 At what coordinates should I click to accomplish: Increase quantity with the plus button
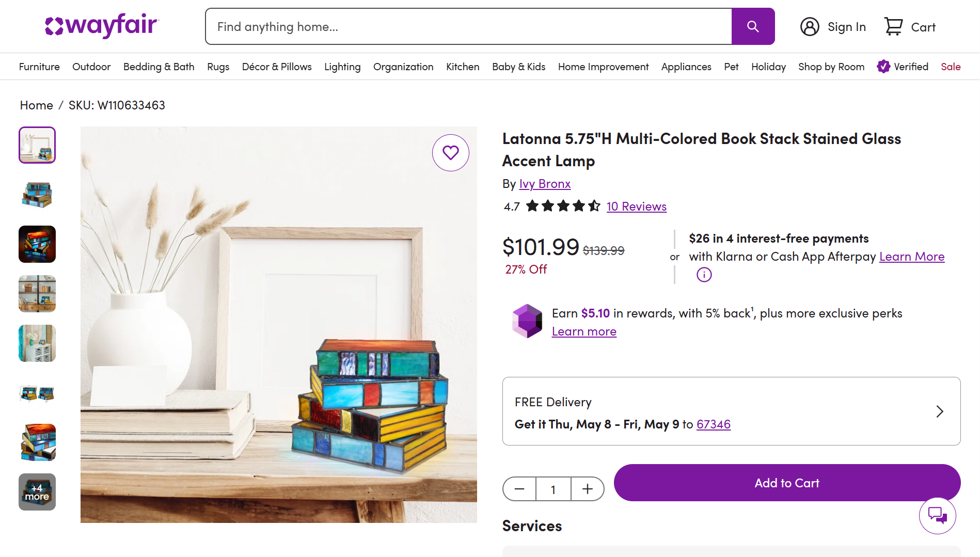click(588, 489)
